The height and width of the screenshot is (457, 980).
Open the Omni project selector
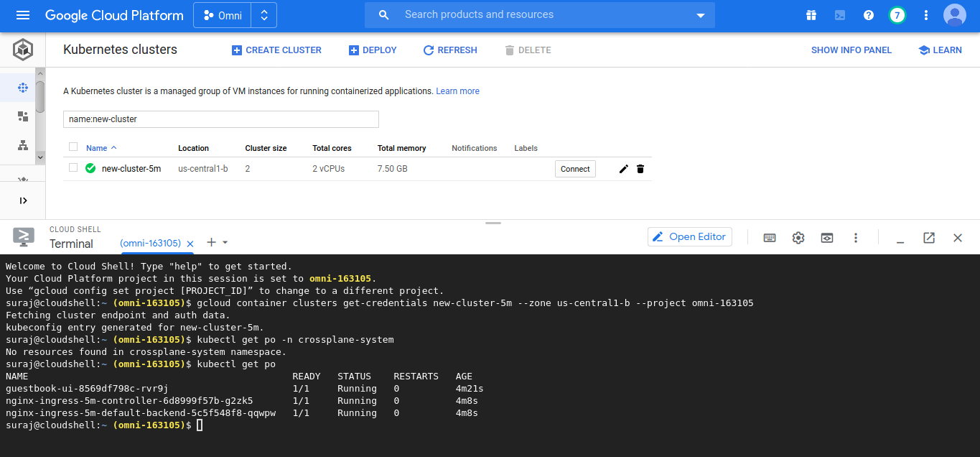[223, 15]
